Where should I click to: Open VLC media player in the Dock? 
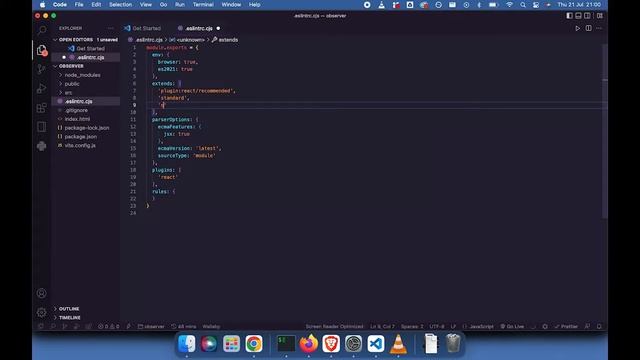pos(398,344)
